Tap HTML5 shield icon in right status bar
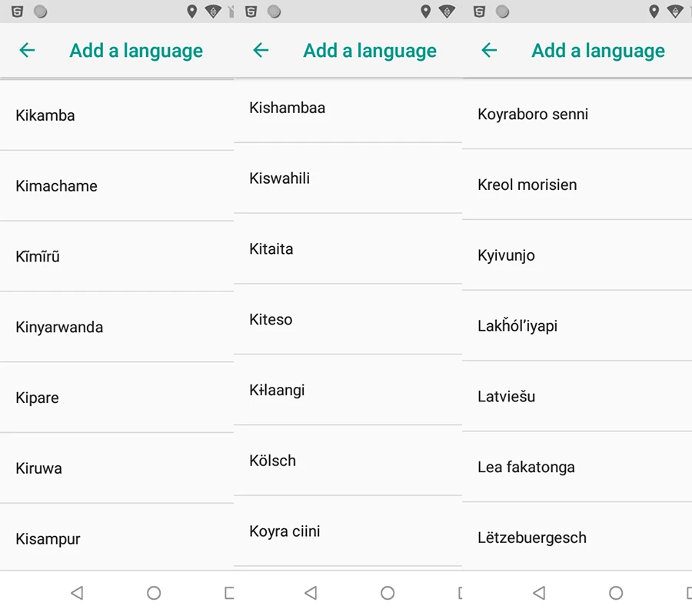The width and height of the screenshot is (692, 616). [x=479, y=12]
